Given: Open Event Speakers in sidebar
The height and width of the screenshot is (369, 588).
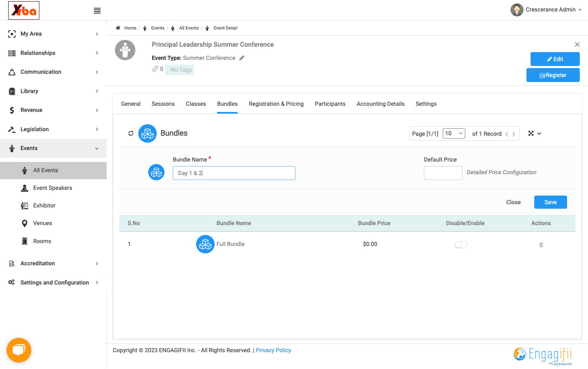Looking at the screenshot, I should (x=53, y=188).
